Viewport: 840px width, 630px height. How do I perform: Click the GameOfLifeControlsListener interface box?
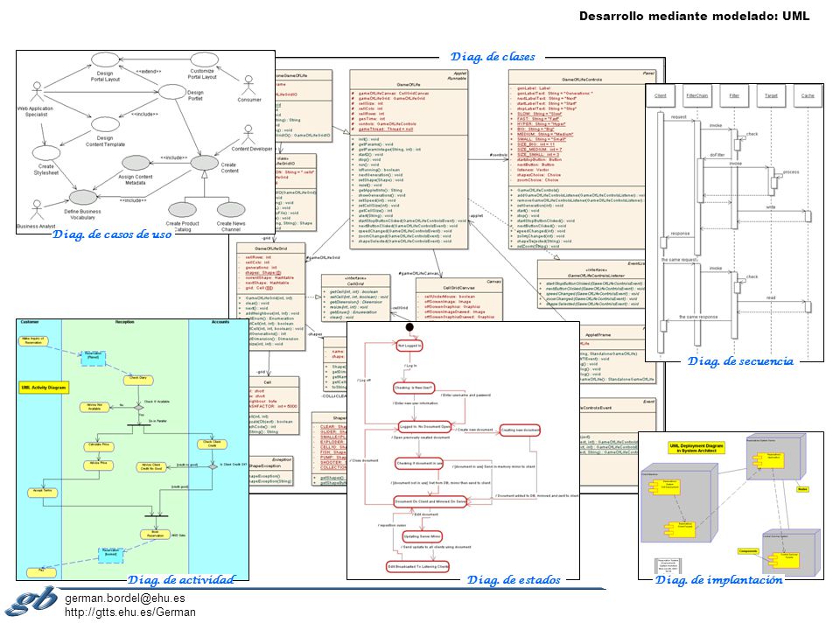591,284
